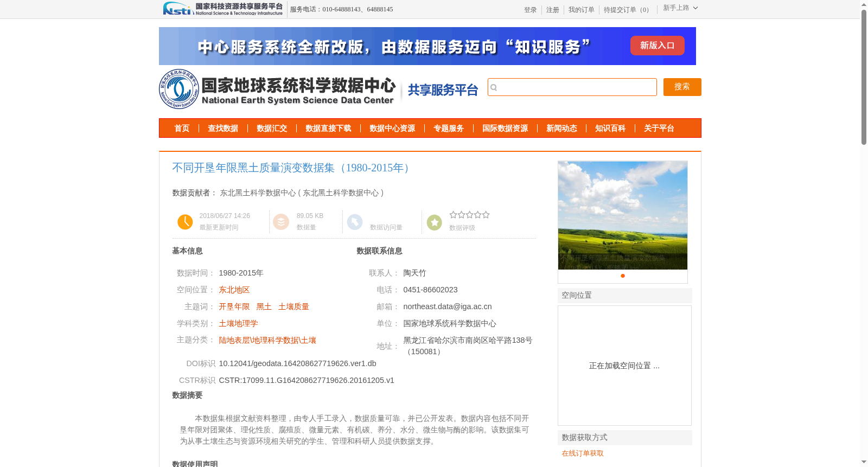
Task: Click the 登录 link
Action: click(x=531, y=10)
